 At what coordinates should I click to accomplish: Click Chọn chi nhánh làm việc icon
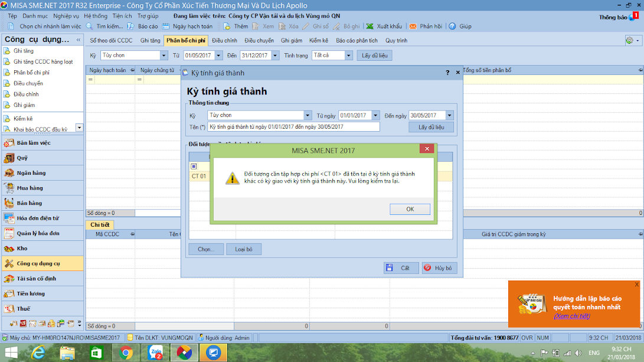[x=11, y=27]
